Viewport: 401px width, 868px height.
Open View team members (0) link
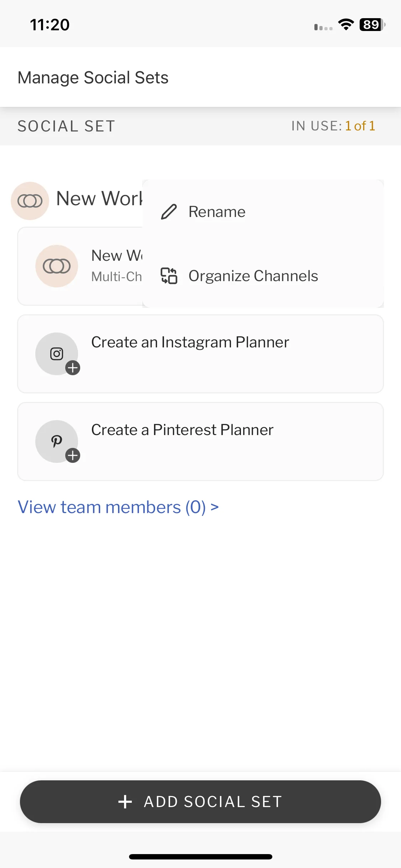[x=118, y=507]
